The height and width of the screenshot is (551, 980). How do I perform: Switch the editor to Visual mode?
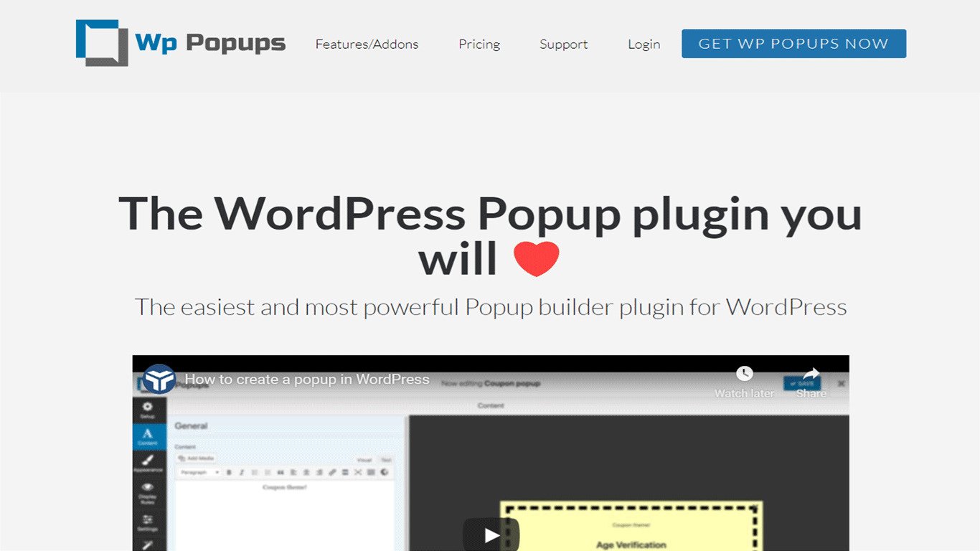(365, 460)
